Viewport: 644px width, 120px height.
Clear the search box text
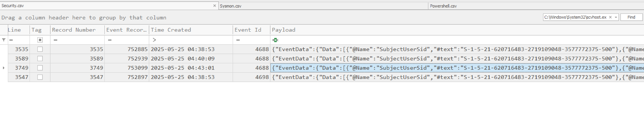pyautogui.click(x=610, y=17)
